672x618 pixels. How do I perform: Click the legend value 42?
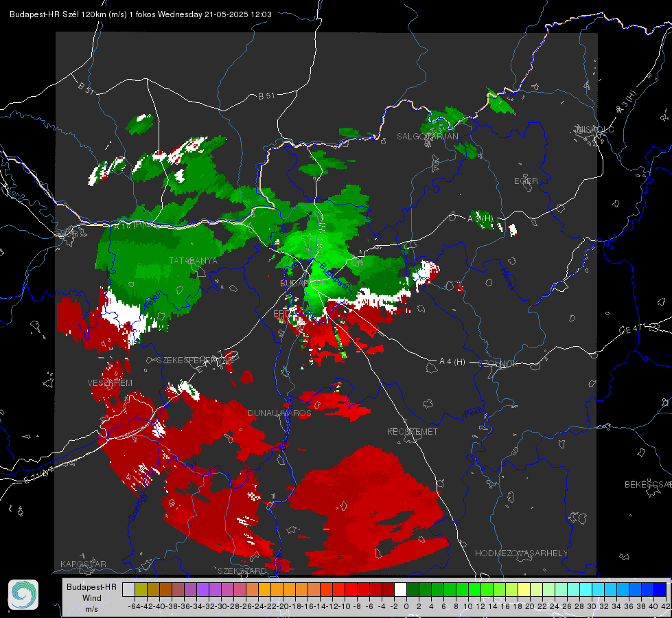tap(665, 606)
